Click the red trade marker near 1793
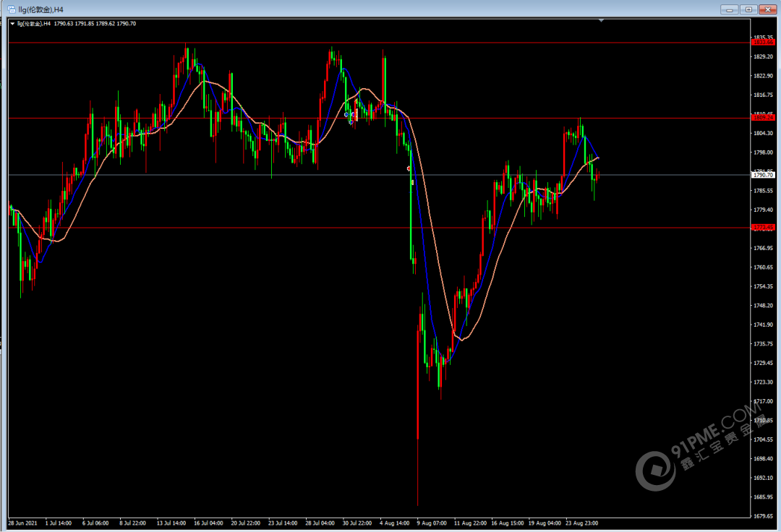 click(409, 168)
